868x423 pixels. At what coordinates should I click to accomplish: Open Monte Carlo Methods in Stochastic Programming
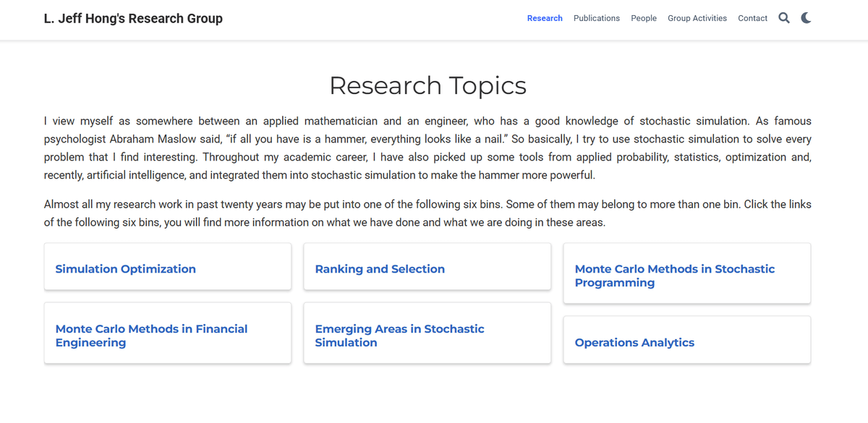pos(675,275)
